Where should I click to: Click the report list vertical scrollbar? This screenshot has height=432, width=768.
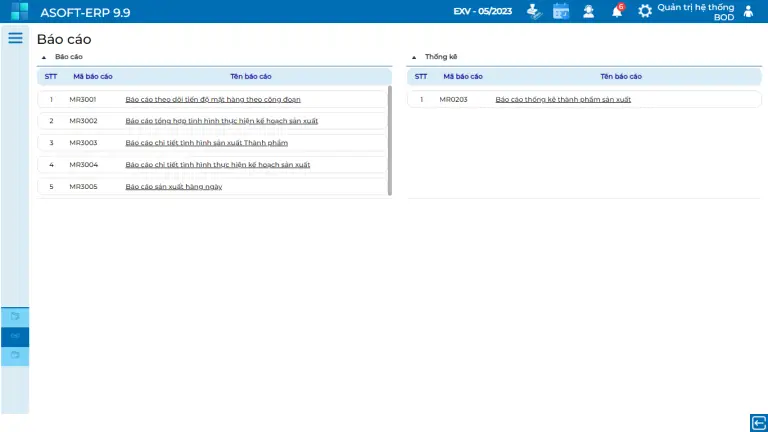(x=390, y=140)
